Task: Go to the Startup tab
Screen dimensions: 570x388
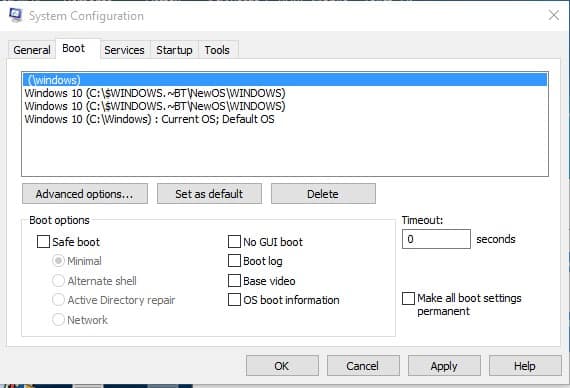Action: tap(174, 50)
